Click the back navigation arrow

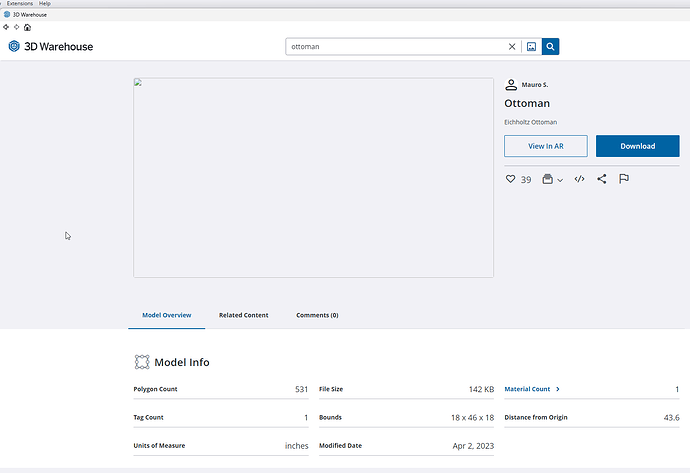tap(6, 27)
